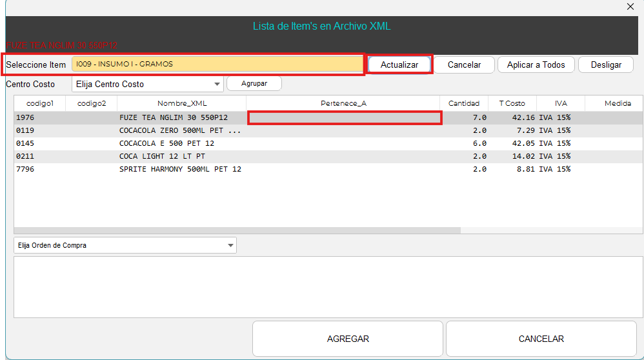Select the SPRITE HARMONY 500ML PET 12 row

(179, 169)
